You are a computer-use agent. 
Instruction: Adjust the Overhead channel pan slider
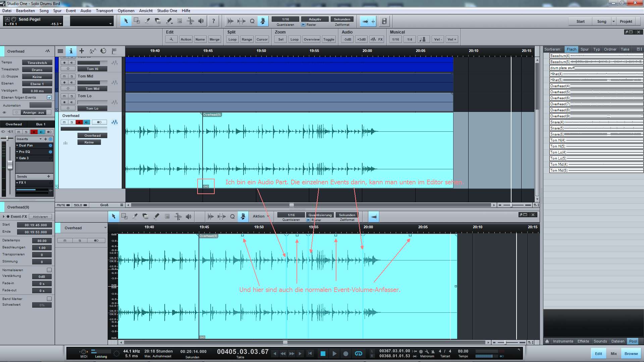click(x=7, y=139)
